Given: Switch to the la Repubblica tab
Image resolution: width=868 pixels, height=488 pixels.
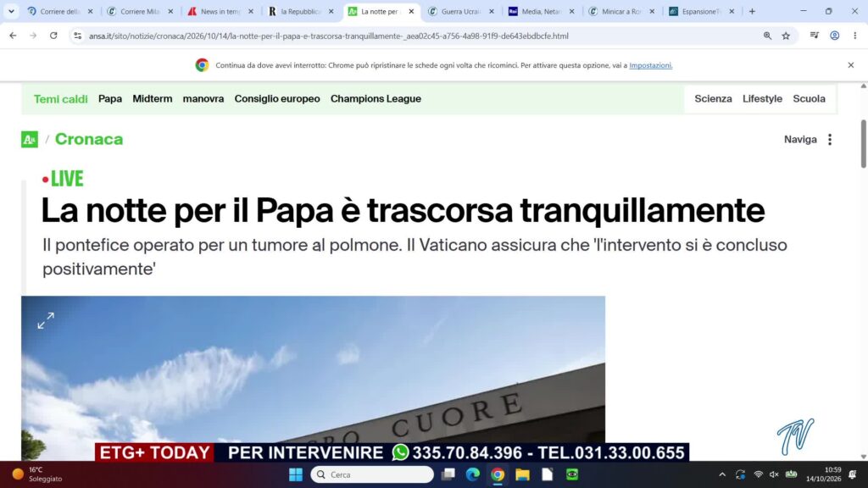Looking at the screenshot, I should pos(301,11).
